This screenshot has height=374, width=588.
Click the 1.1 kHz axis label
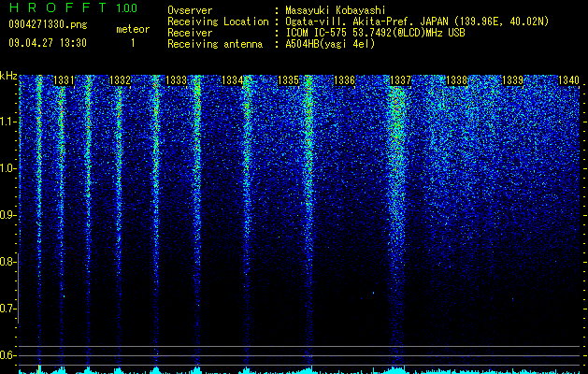(x=7, y=122)
